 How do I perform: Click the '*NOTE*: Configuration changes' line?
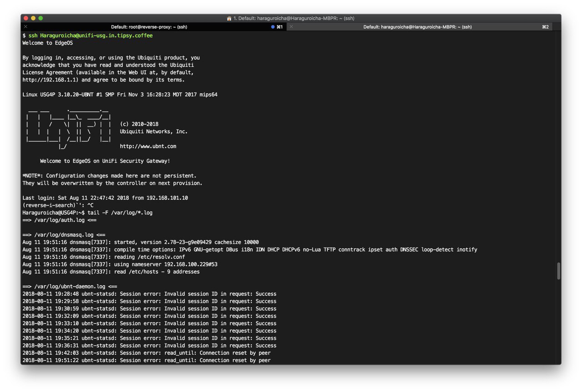pos(110,176)
